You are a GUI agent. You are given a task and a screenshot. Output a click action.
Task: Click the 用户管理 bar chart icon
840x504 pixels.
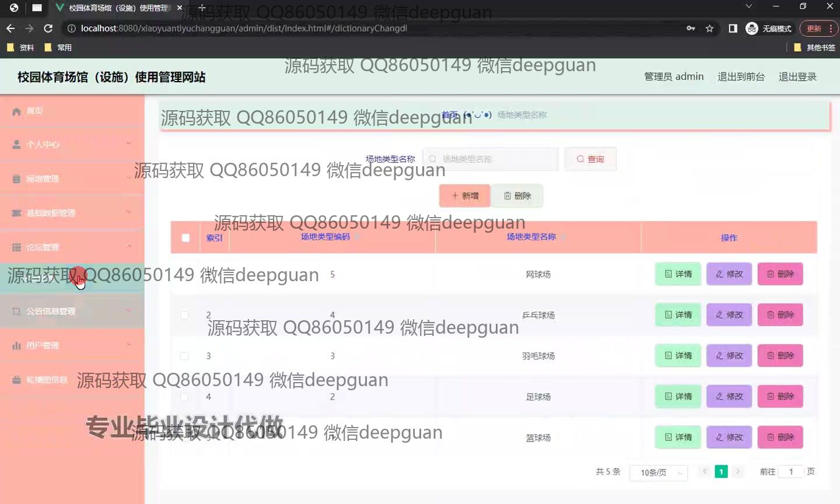pos(16,345)
